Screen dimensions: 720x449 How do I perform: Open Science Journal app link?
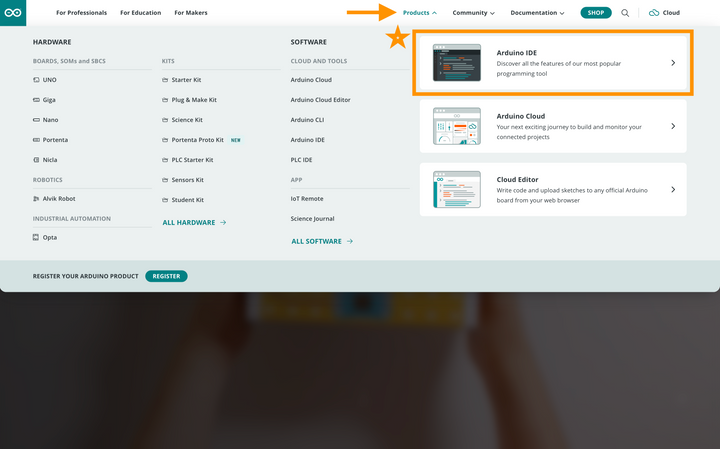(312, 219)
